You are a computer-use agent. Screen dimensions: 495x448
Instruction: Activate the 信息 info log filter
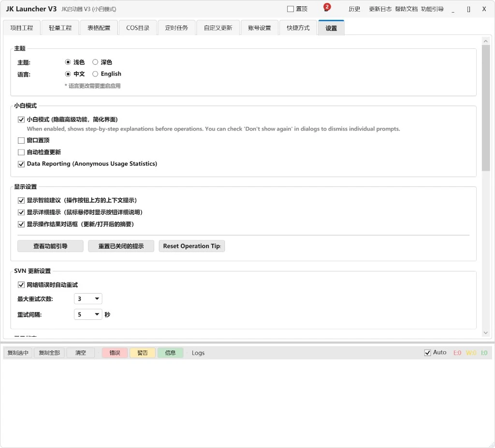[170, 353]
